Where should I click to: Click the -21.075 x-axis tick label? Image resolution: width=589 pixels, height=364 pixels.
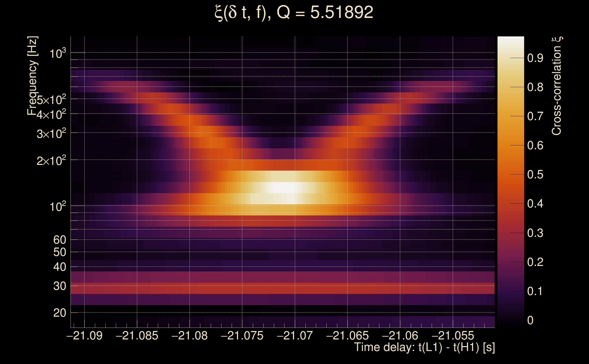pyautogui.click(x=242, y=336)
